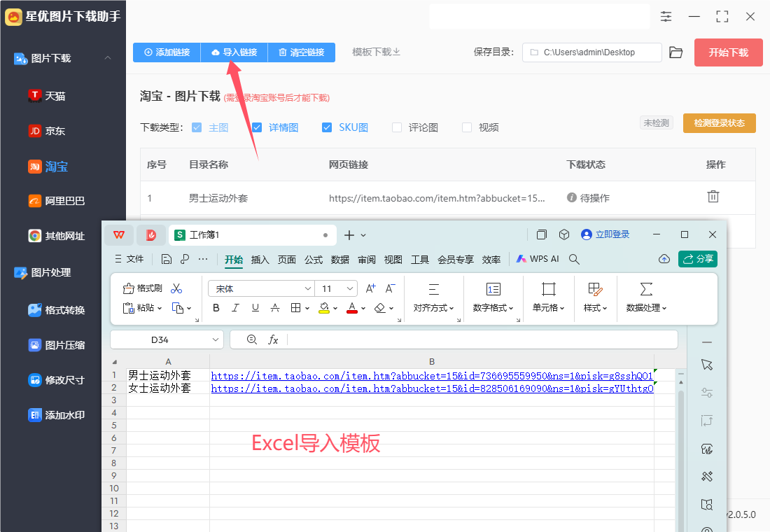This screenshot has width=770, height=532.
Task: Toggle the 主图 checkbox
Action: click(197, 127)
